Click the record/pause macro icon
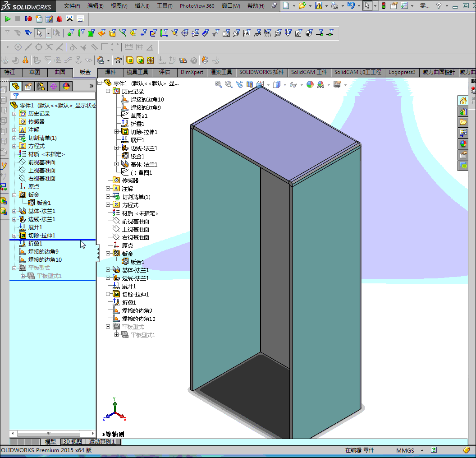The height and width of the screenshot is (458, 476). (28, 19)
